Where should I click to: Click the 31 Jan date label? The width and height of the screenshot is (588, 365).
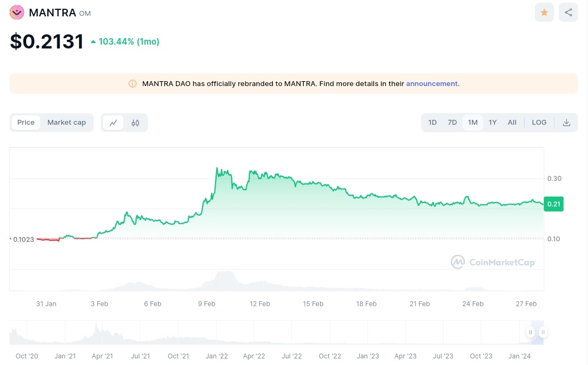coord(46,304)
